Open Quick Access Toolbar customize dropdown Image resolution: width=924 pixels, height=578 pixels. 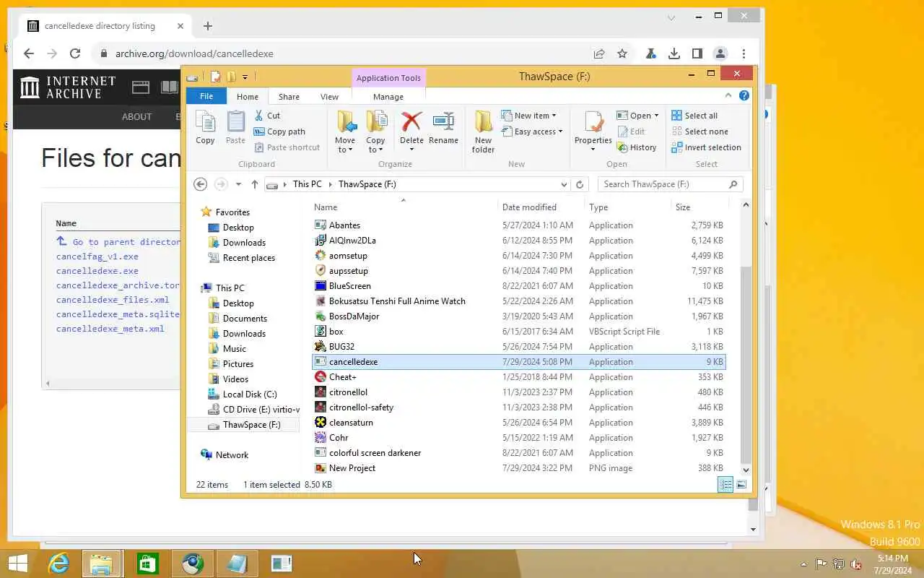(x=245, y=77)
